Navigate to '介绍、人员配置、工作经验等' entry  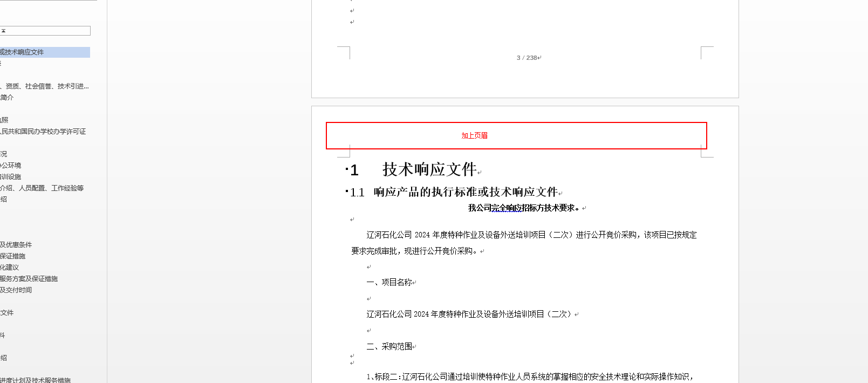[x=42, y=188]
